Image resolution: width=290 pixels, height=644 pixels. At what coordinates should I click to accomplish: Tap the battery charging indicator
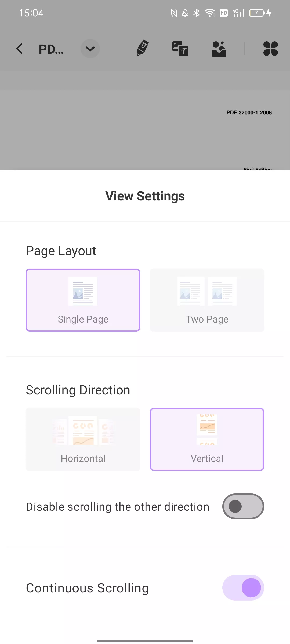coord(260,13)
